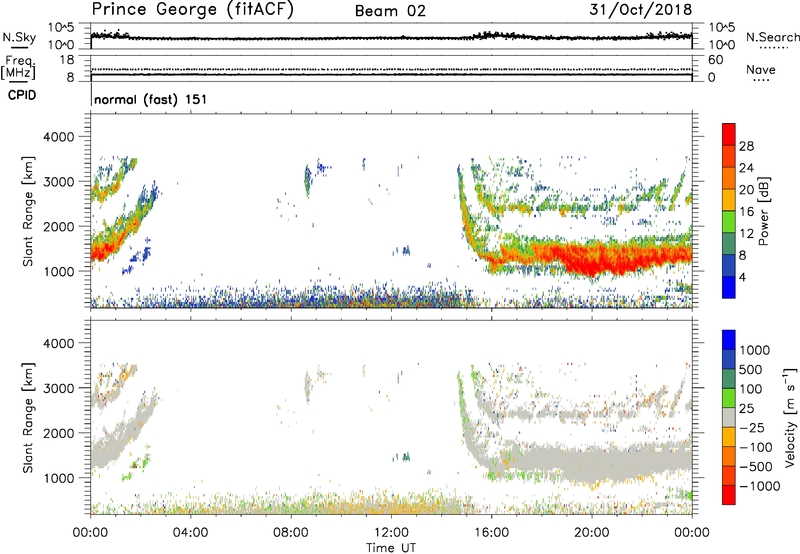This screenshot has width=800, height=554.
Task: Click the '20:00' time tick label
Action: [x=591, y=533]
